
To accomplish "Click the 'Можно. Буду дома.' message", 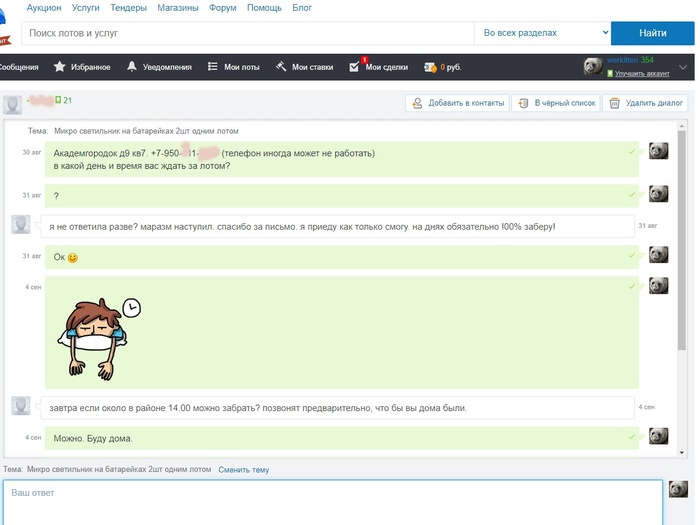I will coord(342,438).
